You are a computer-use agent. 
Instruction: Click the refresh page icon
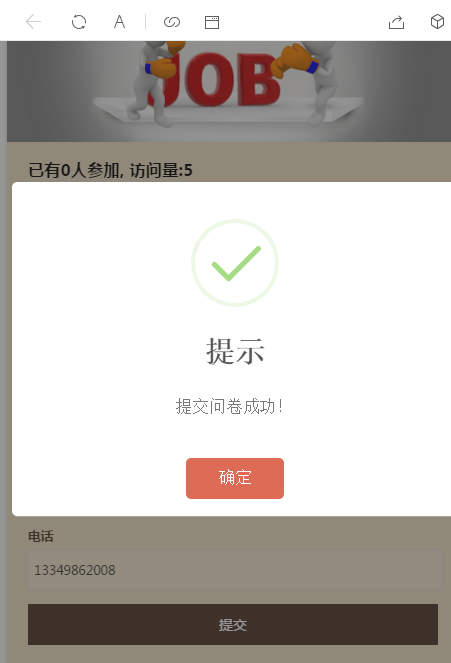(79, 22)
